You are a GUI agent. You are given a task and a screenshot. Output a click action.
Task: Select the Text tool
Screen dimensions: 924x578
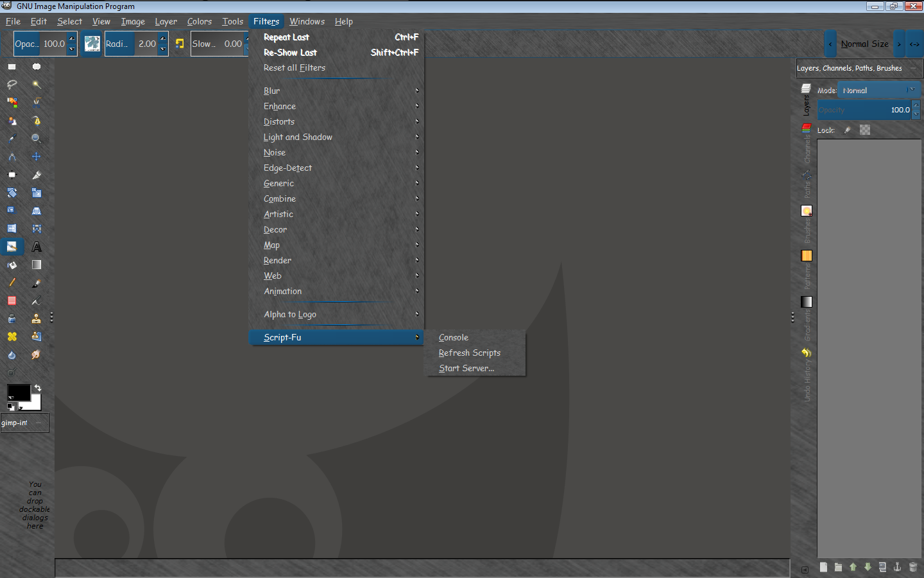(x=37, y=247)
